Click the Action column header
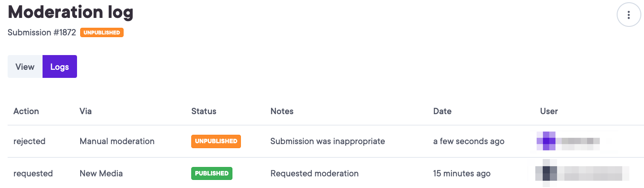The image size is (644, 188). click(x=26, y=111)
